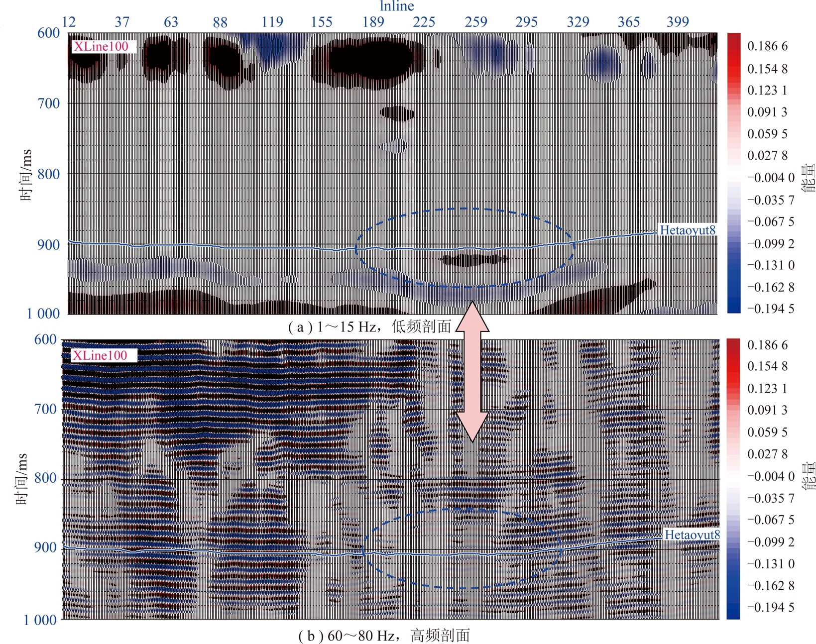Click the 1 000 time tick of panel (a)
Screen dimensions: 816x644
tap(43, 314)
